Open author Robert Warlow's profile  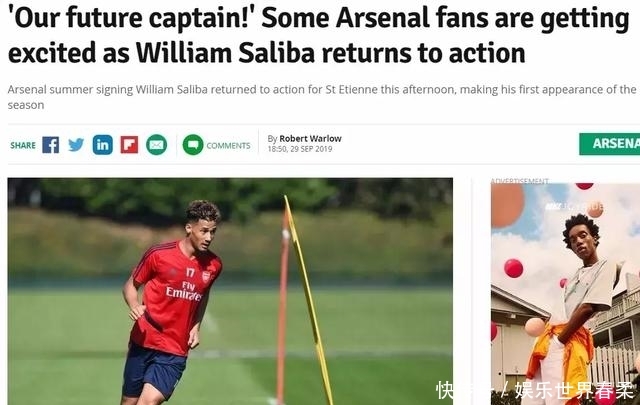click(310, 139)
